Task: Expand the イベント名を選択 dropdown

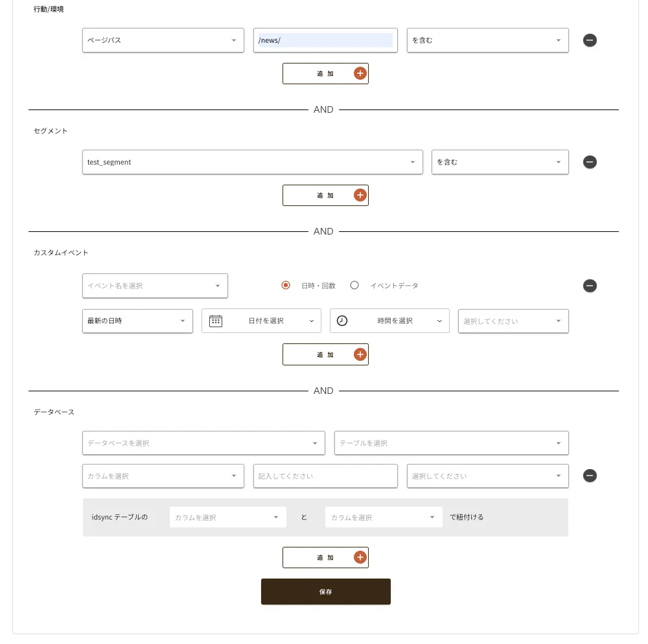Action: click(x=155, y=286)
